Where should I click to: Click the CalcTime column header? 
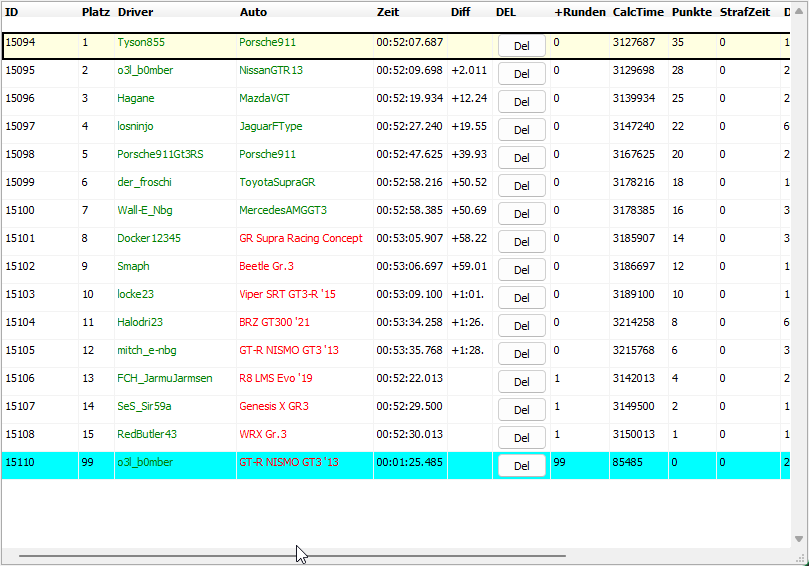637,12
